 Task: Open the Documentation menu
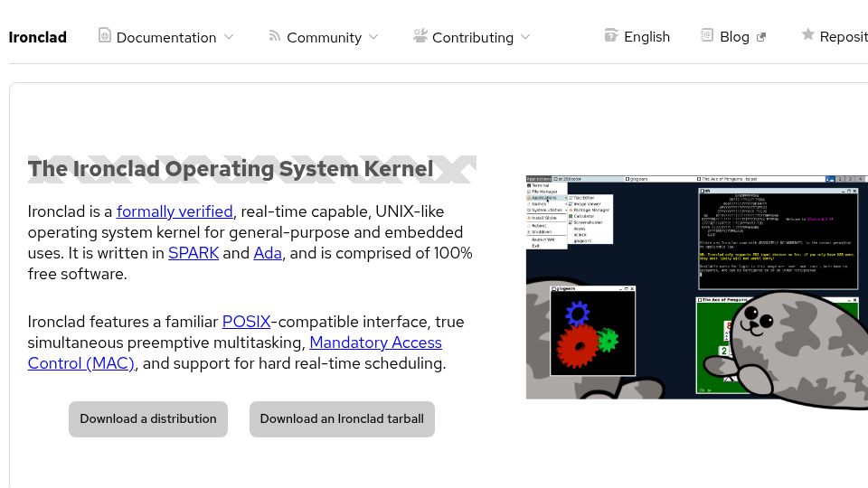(x=166, y=37)
